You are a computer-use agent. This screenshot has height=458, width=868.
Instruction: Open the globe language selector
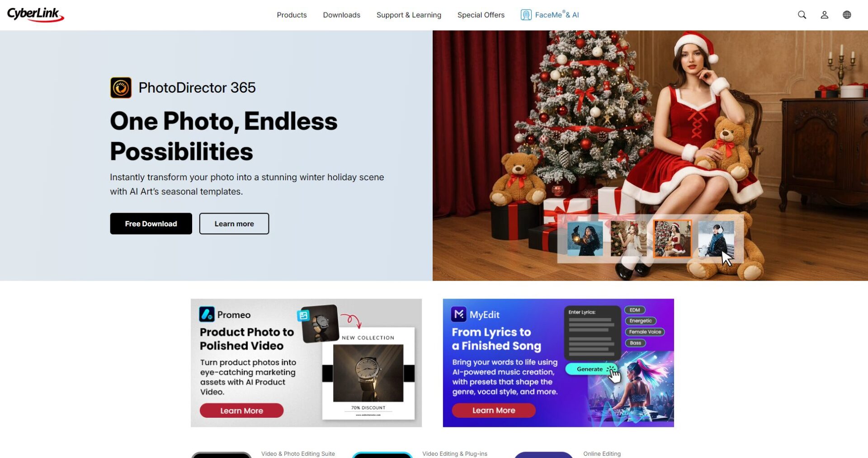click(x=847, y=15)
